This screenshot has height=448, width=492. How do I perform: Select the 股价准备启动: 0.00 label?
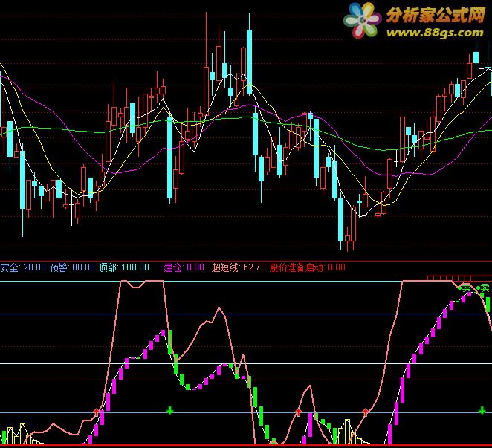(308, 267)
